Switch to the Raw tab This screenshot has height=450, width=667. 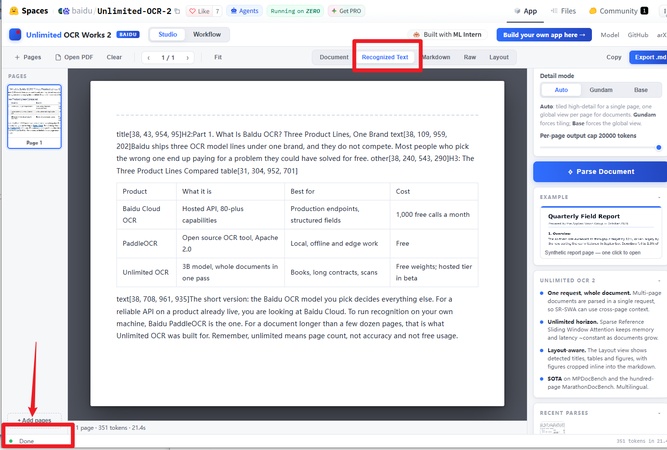click(x=470, y=57)
